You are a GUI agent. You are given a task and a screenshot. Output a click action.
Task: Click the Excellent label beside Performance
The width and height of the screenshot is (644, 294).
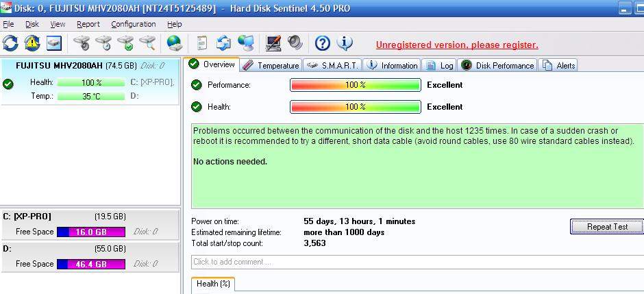pyautogui.click(x=445, y=85)
